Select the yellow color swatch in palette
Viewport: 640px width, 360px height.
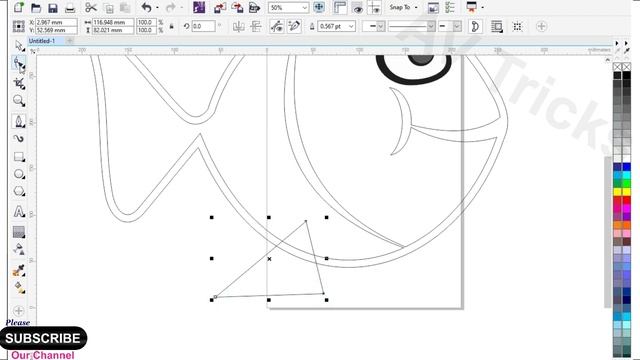pyautogui.click(x=626, y=191)
